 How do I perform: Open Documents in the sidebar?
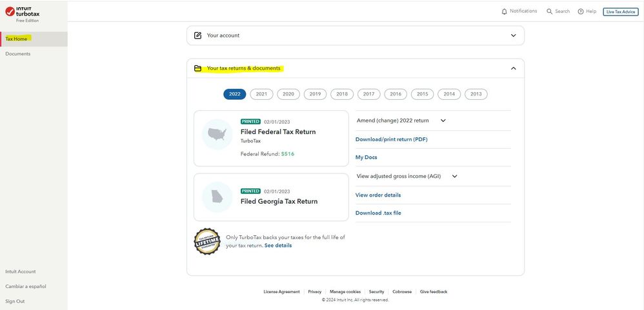pyautogui.click(x=18, y=54)
